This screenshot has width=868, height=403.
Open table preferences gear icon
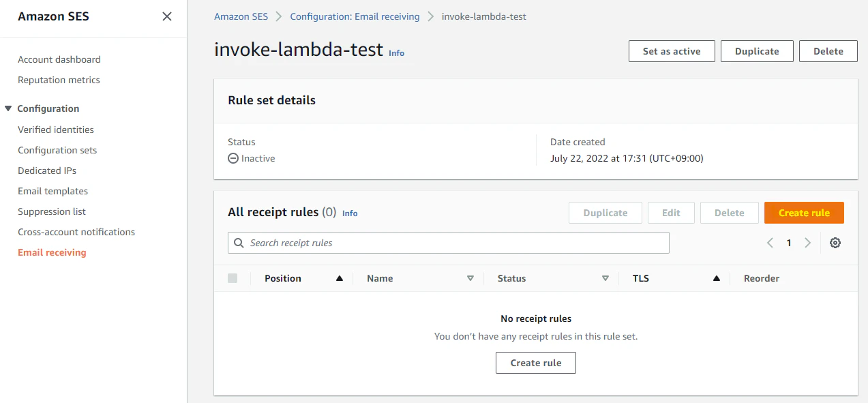835,243
